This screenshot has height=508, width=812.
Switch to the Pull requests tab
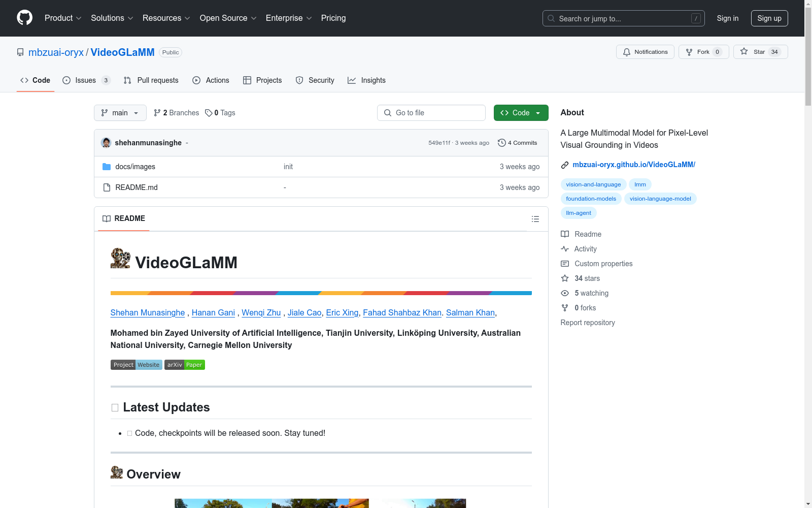[151, 80]
